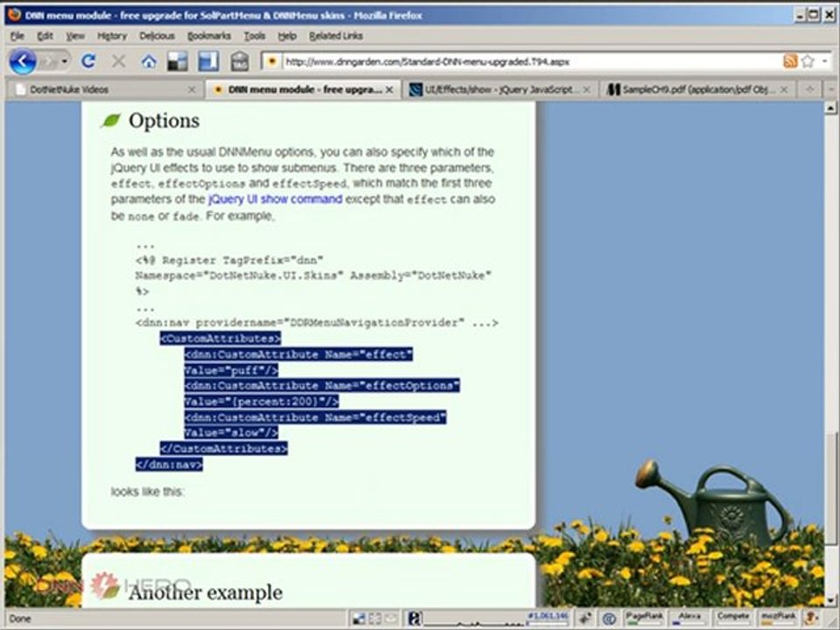Click the Another example heading

click(205, 592)
